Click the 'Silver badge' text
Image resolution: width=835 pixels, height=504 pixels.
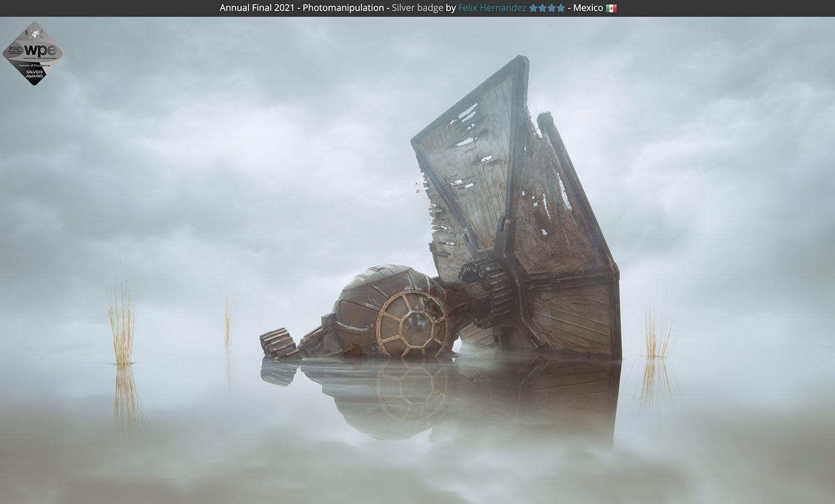(x=417, y=8)
